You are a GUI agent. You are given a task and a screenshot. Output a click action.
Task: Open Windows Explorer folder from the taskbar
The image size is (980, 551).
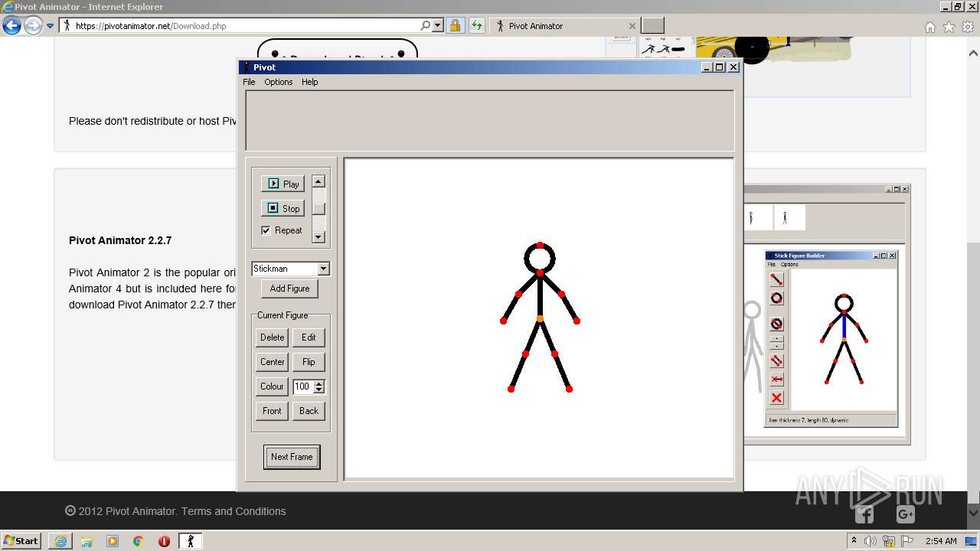pos(87,541)
